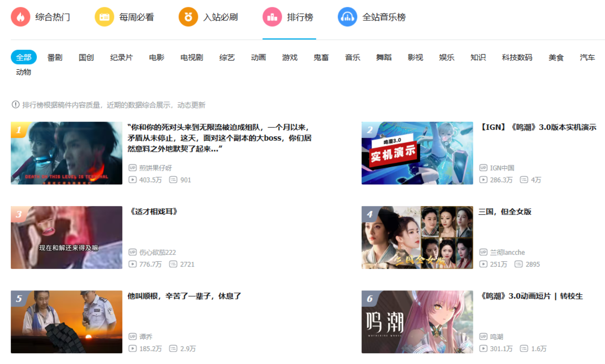The image size is (605, 364).
Task: Click the currently selected 全部 filter
Action: coord(23,57)
